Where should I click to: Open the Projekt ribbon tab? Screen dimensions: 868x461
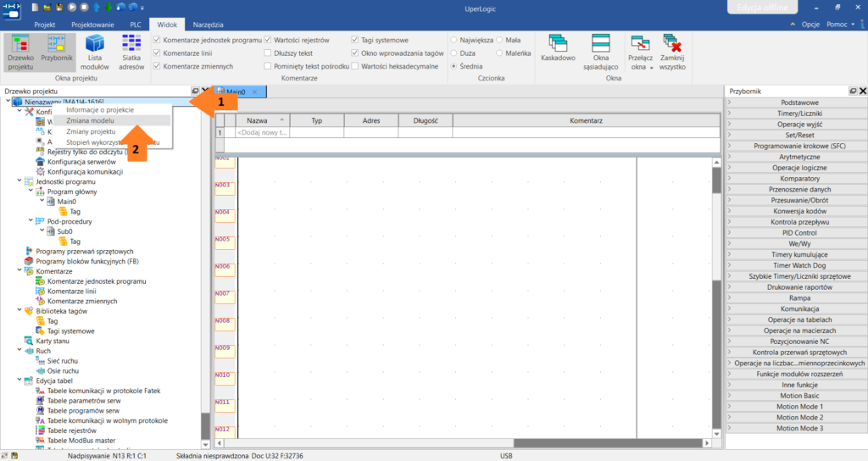pos(44,25)
